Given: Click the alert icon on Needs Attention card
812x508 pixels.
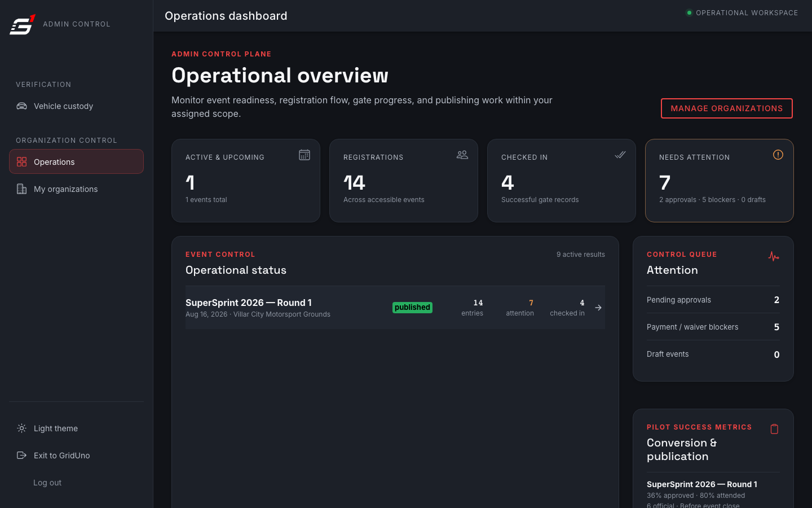Looking at the screenshot, I should point(778,155).
